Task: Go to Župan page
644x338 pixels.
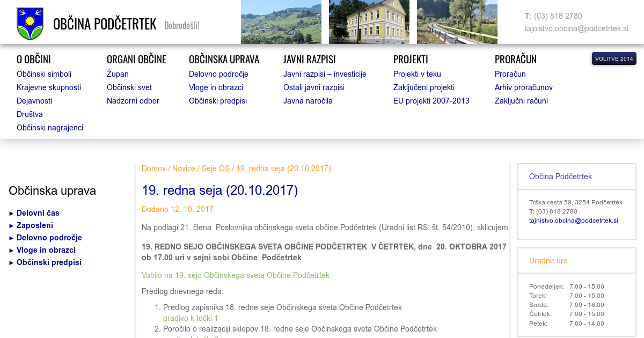Action: pos(118,74)
